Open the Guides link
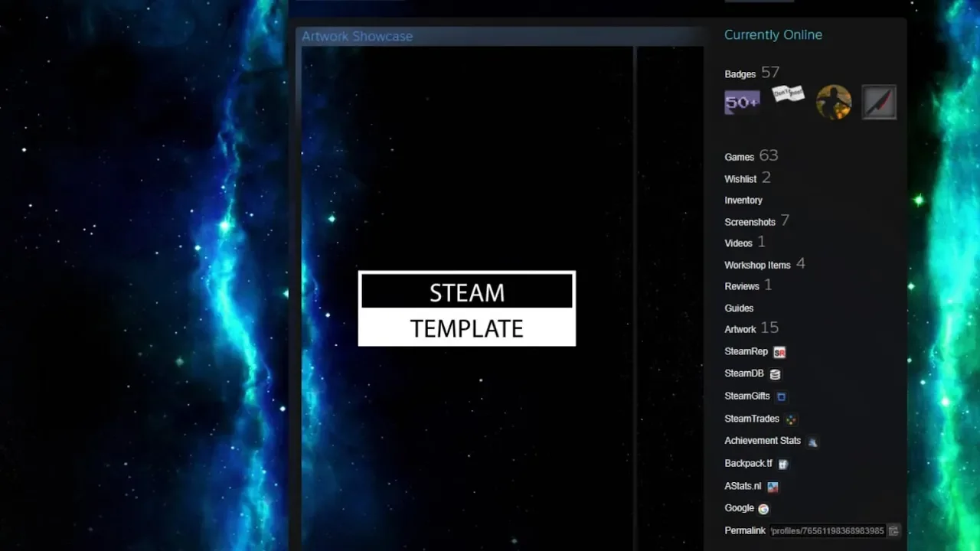This screenshot has height=551, width=980. click(739, 308)
